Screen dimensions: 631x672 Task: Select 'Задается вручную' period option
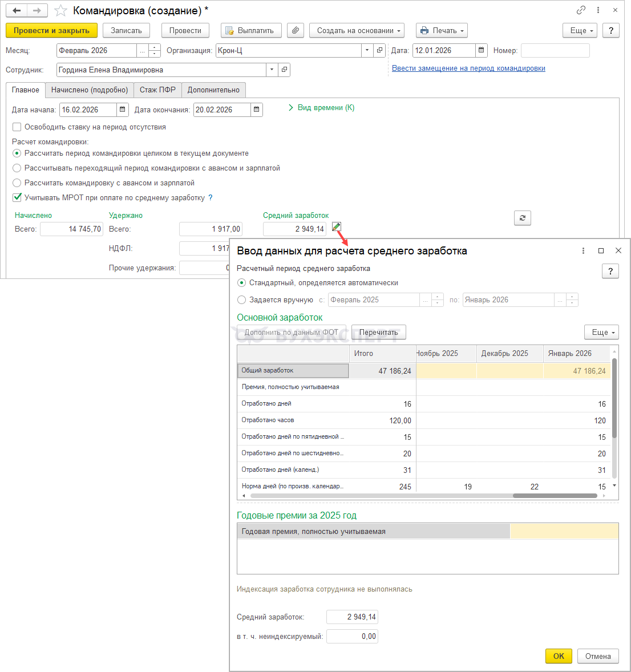coord(242,300)
